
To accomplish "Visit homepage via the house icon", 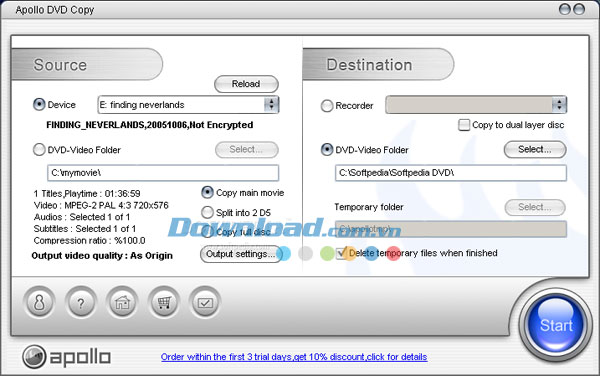I will pos(122,303).
